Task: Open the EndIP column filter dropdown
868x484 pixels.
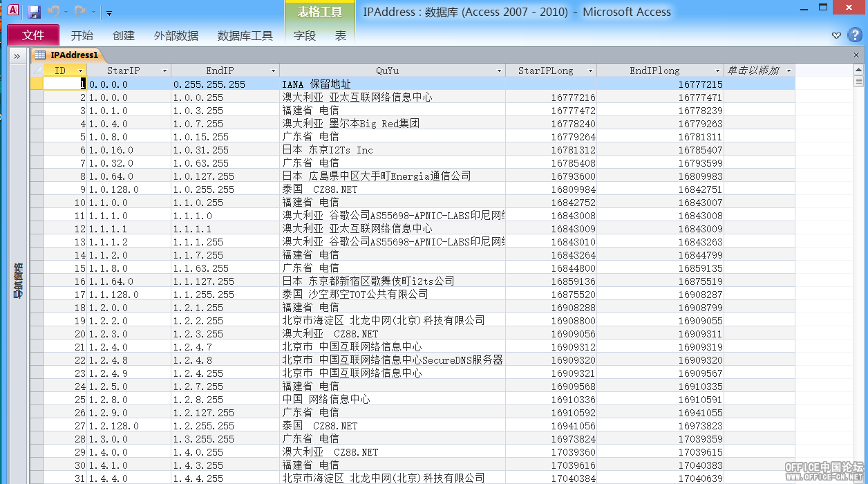Action: click(273, 71)
